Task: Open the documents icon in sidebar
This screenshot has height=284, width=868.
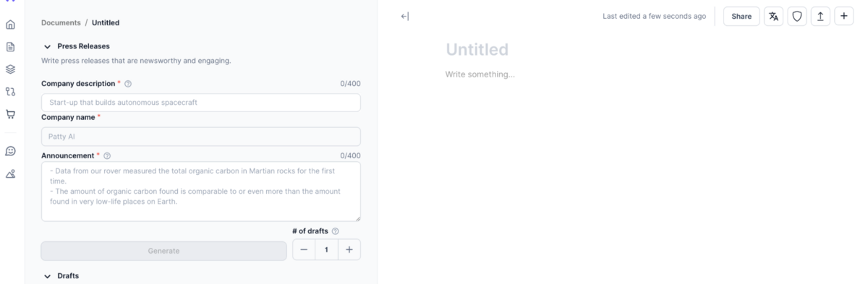Action: (10, 47)
